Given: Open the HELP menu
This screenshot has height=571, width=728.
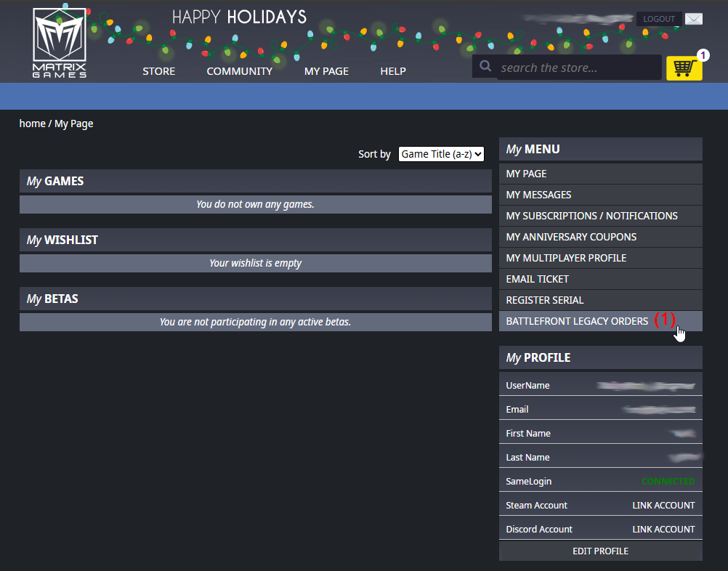Looking at the screenshot, I should pyautogui.click(x=393, y=71).
